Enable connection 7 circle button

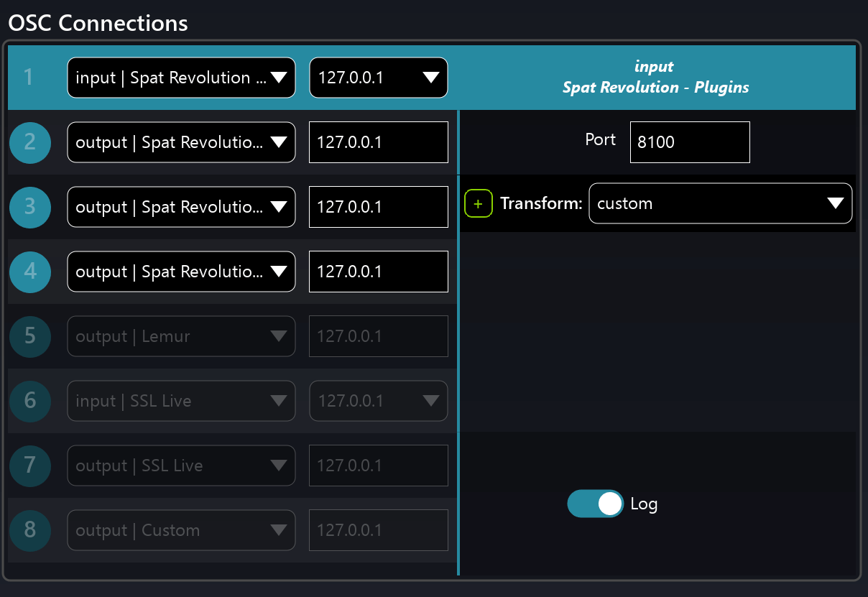30,466
